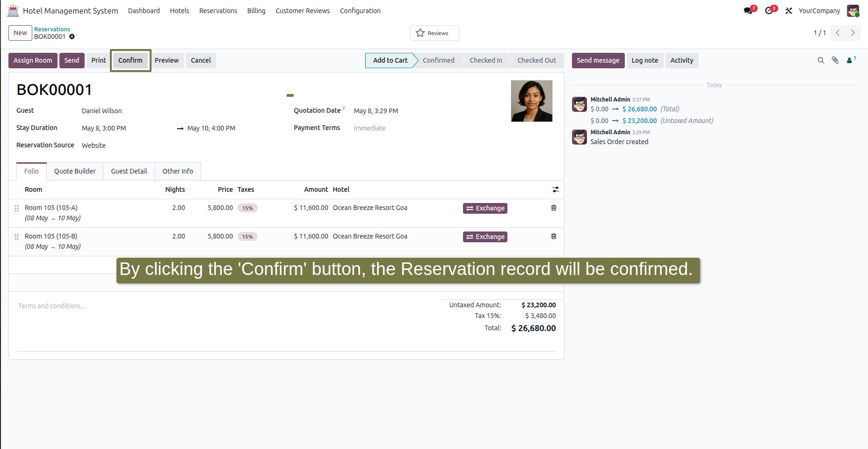
Task: Open the Other Info tab
Action: pos(178,171)
